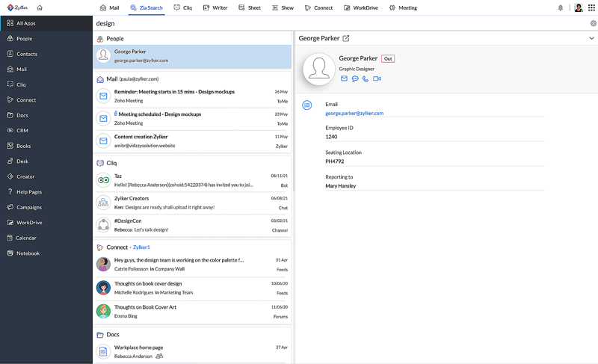Screen dimensions: 598x364
Task: Click george.parker@zylker.com email link in details
Action: click(354, 113)
